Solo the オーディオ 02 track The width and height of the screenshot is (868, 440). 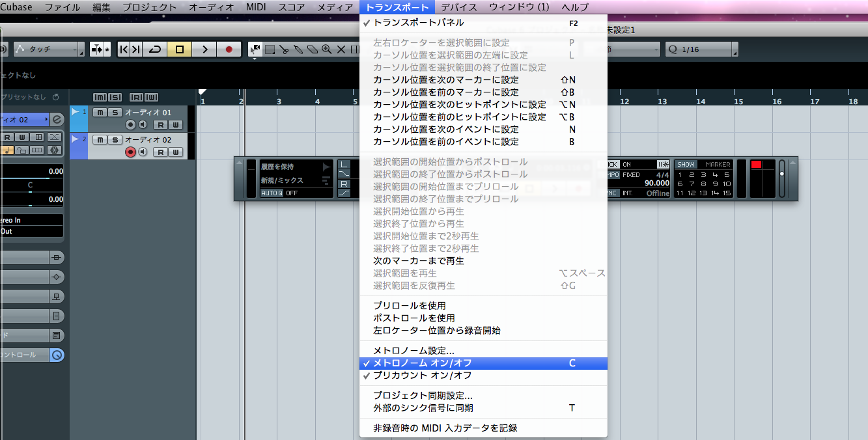coord(114,140)
